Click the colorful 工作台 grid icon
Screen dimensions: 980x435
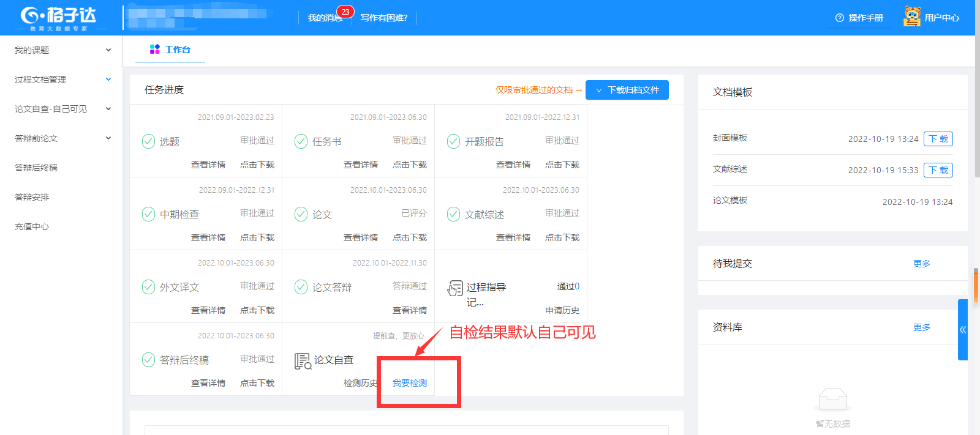(x=155, y=50)
